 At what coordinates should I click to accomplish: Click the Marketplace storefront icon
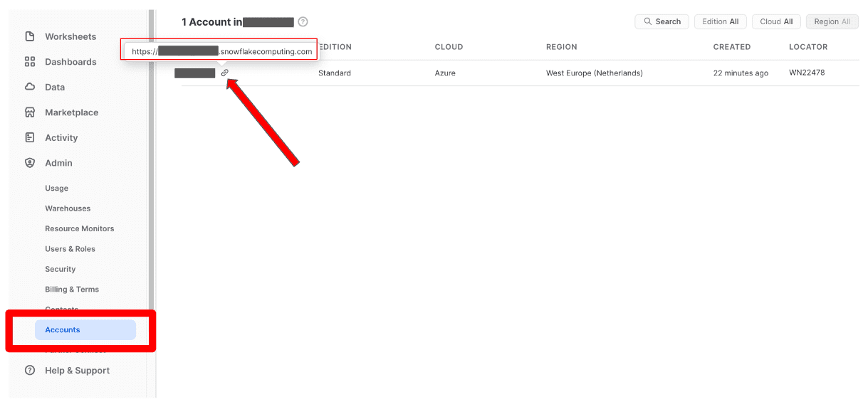30,112
